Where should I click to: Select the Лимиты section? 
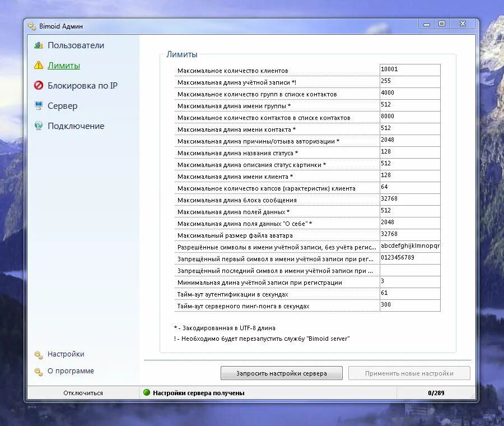64,66
